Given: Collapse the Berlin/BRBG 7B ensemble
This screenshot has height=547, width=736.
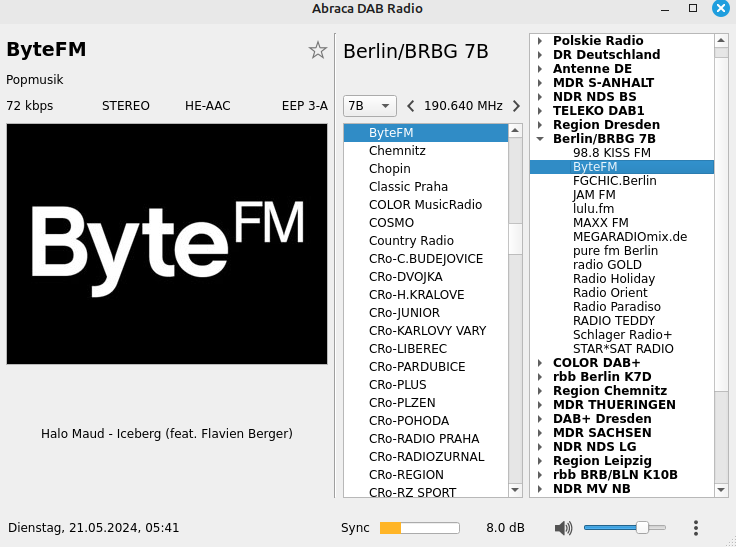Looking at the screenshot, I should pyautogui.click(x=540, y=139).
